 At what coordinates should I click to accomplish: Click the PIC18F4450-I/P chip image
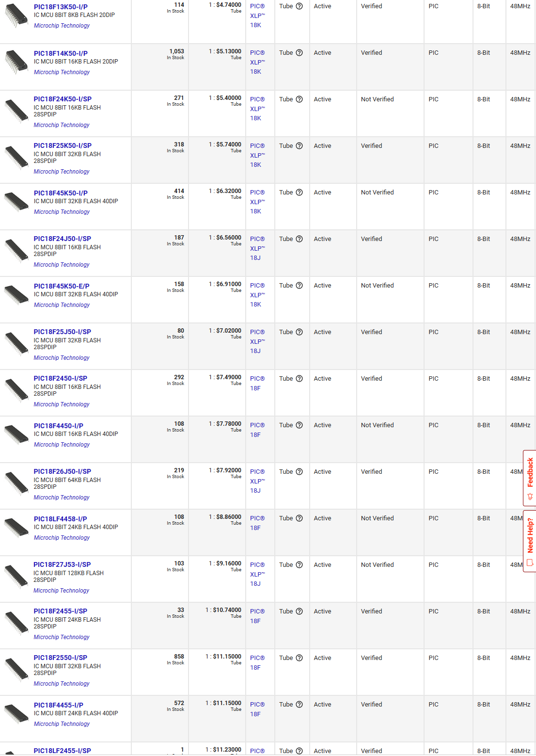pos(16,434)
